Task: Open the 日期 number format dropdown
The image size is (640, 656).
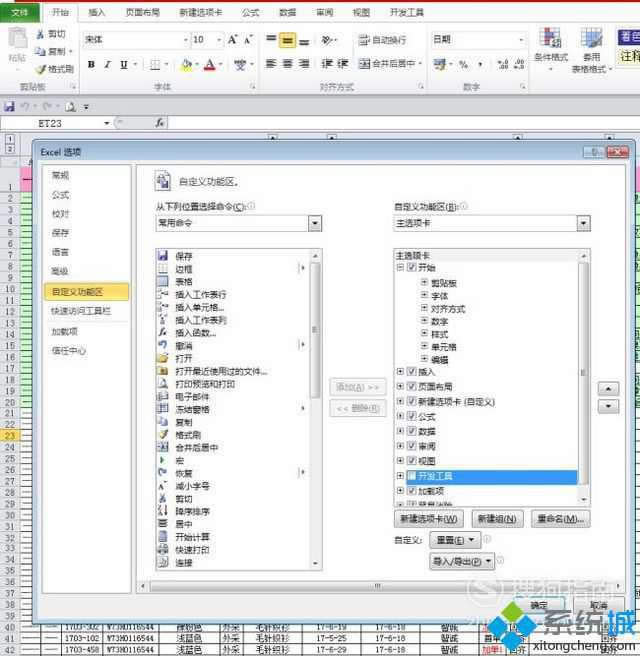Action: click(x=521, y=40)
